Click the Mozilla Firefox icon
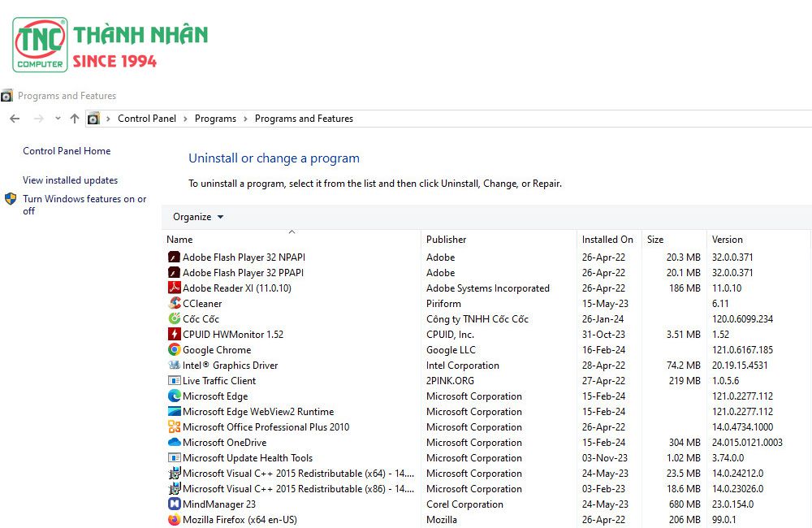 (174, 519)
